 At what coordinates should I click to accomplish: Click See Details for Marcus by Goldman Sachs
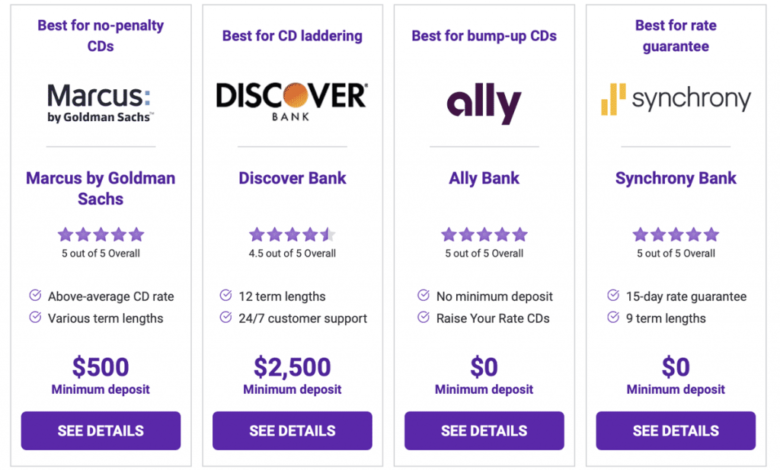[100, 431]
